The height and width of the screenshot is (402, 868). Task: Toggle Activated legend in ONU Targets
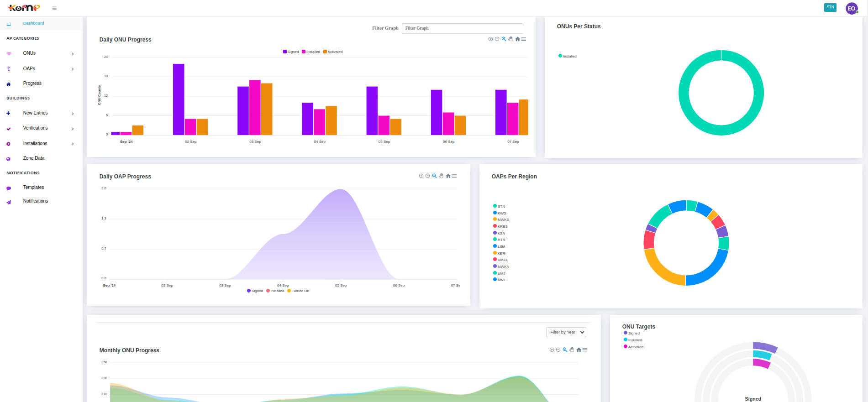coord(633,347)
